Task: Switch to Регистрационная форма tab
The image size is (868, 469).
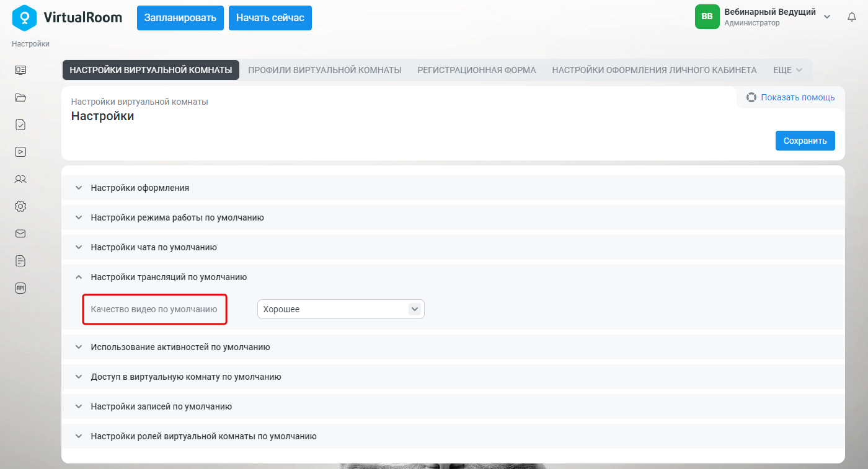Action: [x=477, y=70]
